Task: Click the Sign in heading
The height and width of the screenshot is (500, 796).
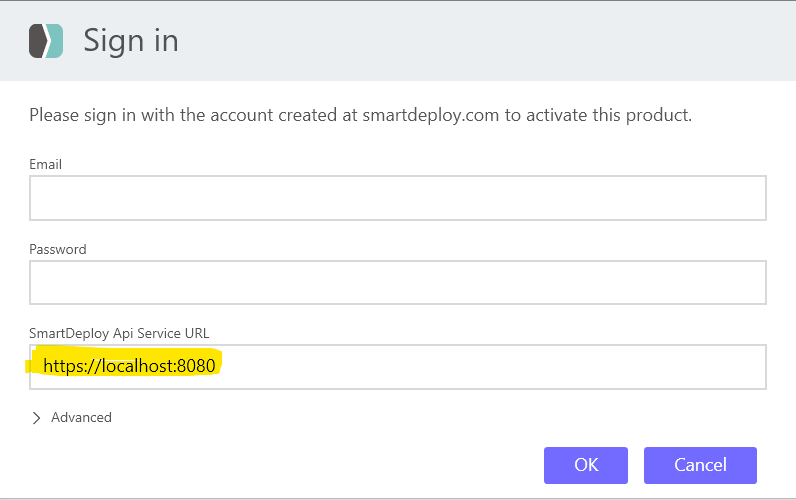Action: point(130,41)
